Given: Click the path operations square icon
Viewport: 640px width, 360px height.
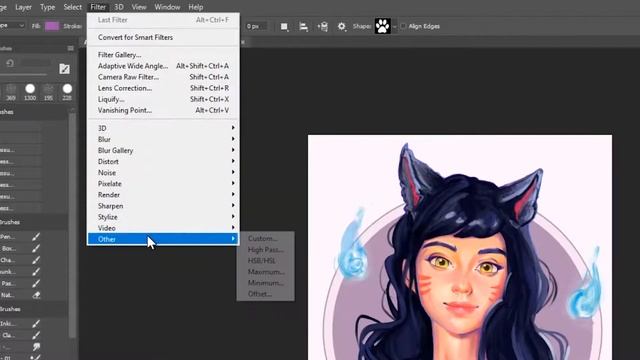Looking at the screenshot, I should 284,27.
